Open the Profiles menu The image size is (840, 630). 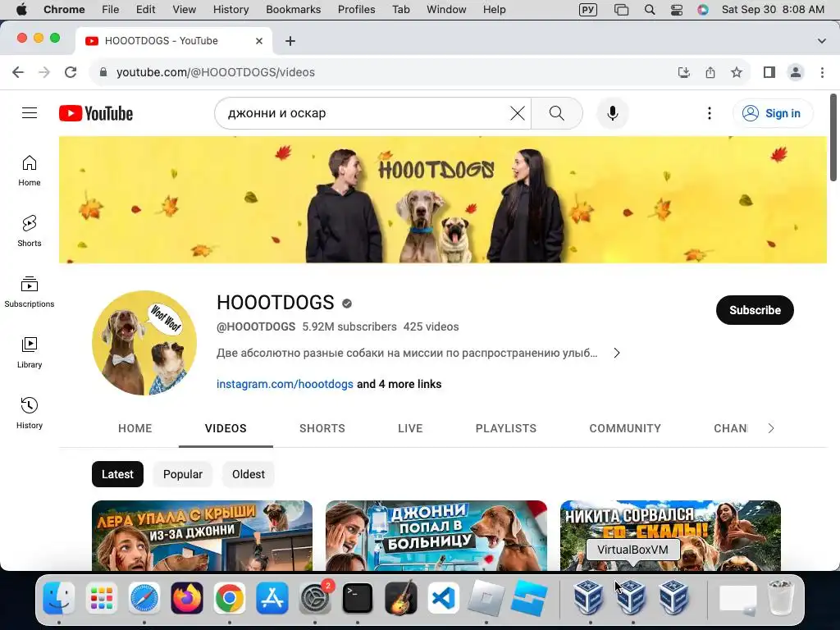pos(356,10)
